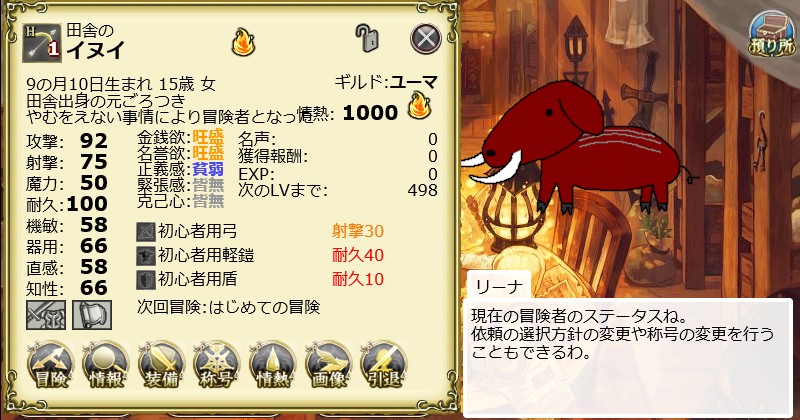Viewport: 800px width, 420px height.
Task: Click the リーナ dialogue message box
Action: tap(628, 357)
